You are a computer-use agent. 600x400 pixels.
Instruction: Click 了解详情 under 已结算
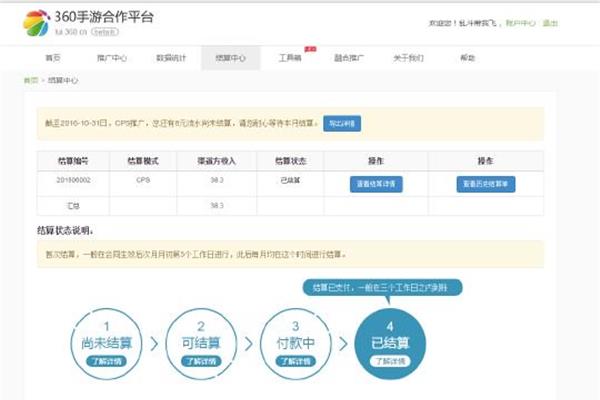click(390, 361)
